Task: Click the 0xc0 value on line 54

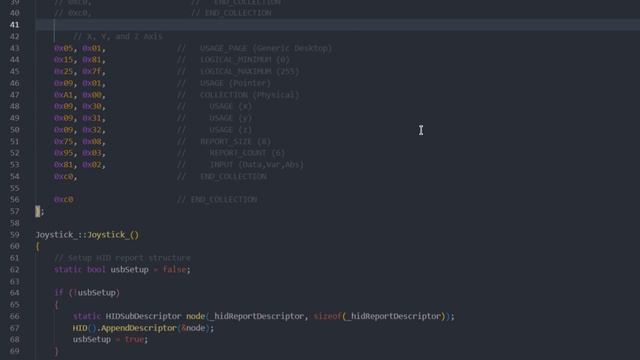Action: [63, 176]
